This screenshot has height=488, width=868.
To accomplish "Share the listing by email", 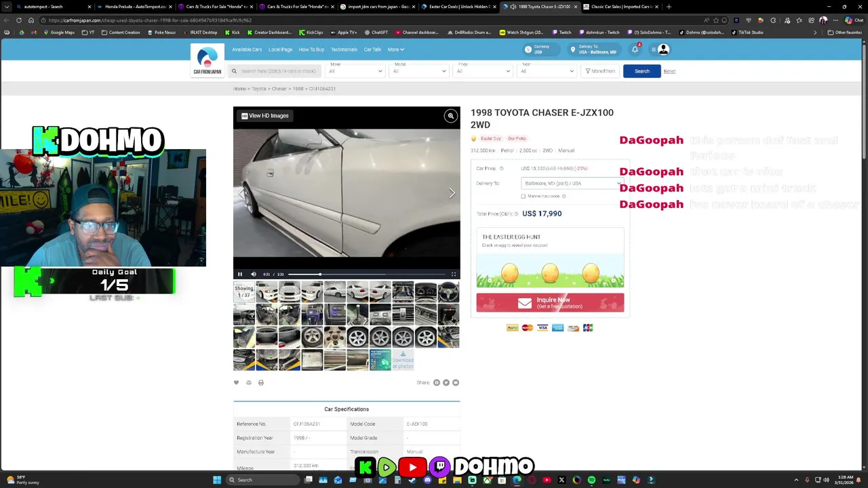I will pos(456,382).
